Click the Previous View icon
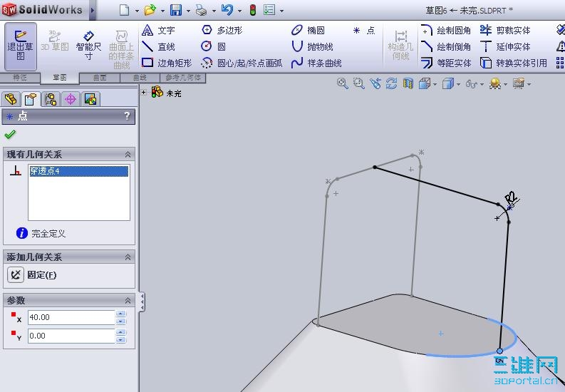The width and height of the screenshot is (565, 392). coord(375,83)
